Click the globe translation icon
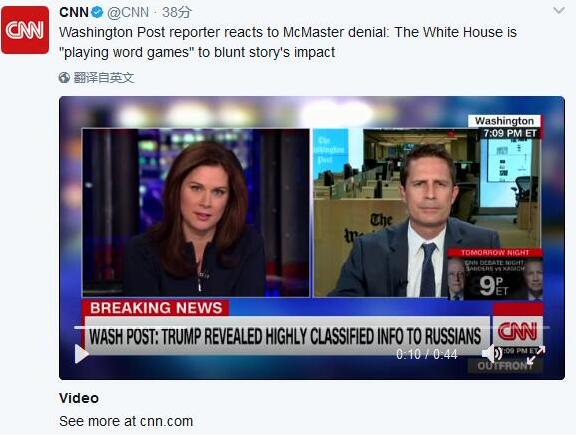Screen dimensions: 578x436 (x=64, y=78)
